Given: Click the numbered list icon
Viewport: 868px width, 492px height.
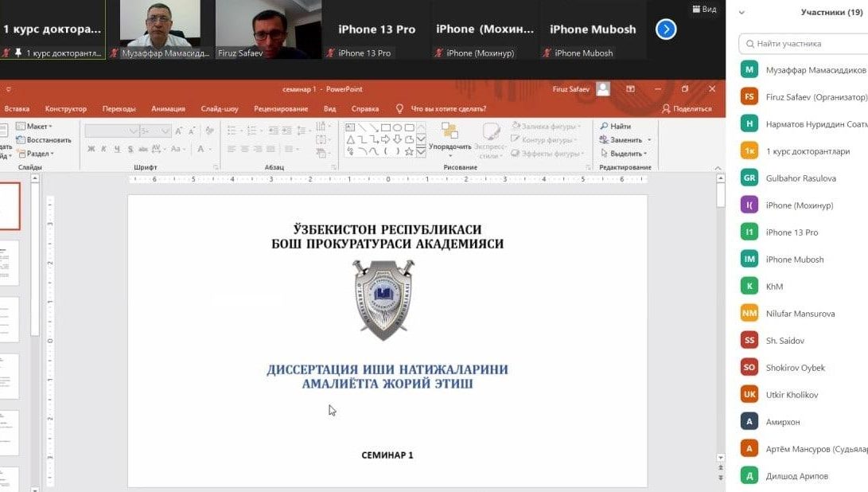Looking at the screenshot, I should 252,131.
